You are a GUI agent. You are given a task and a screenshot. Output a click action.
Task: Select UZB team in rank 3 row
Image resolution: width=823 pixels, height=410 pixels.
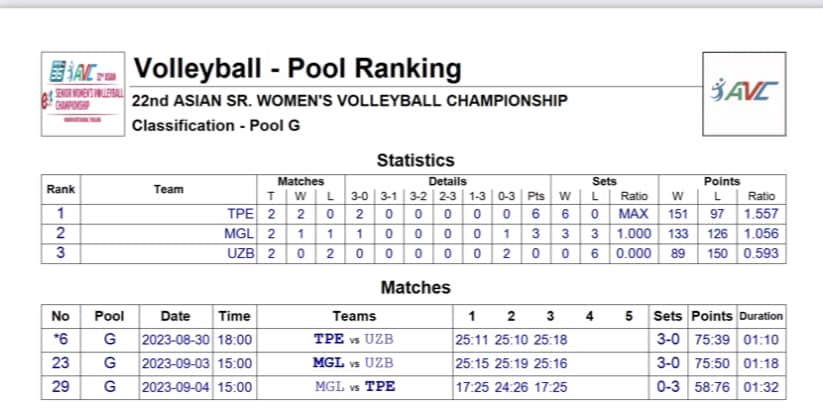240,254
